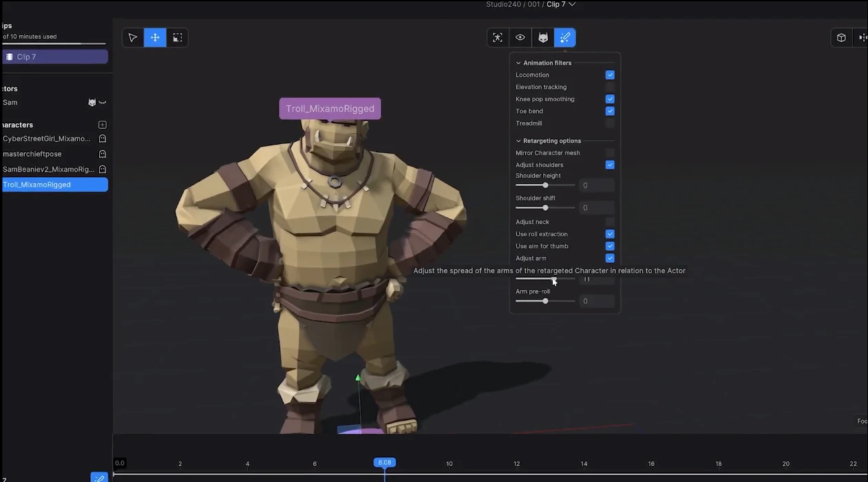Click the motion capture tracking icon

click(x=498, y=37)
